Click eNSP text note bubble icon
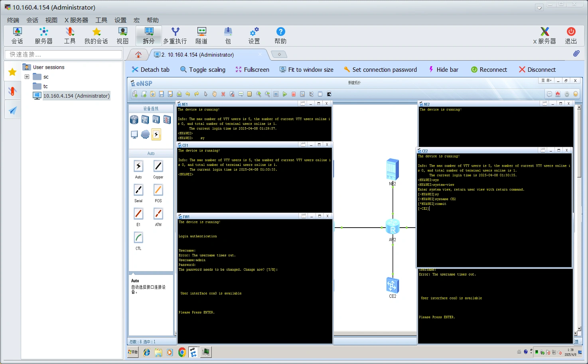The width and height of the screenshot is (588, 364). [241, 94]
